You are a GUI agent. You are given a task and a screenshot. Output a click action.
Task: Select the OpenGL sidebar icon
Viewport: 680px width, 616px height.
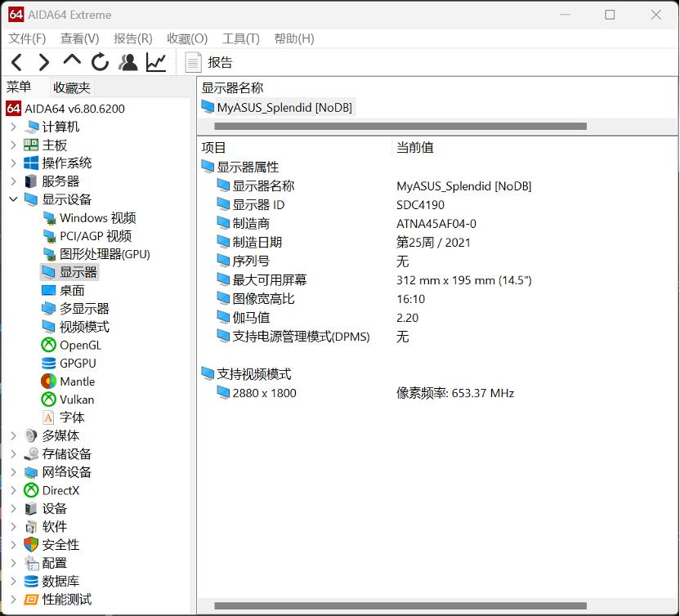point(47,345)
